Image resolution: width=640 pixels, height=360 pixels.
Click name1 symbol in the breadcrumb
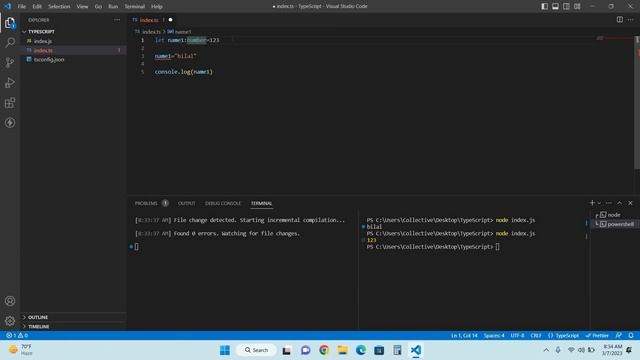[182, 31]
